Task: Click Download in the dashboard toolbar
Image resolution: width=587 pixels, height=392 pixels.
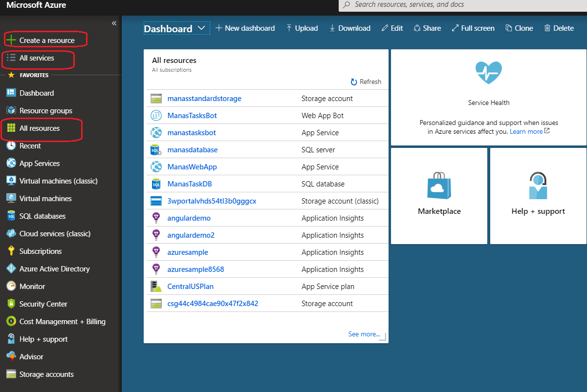Action: pos(350,28)
